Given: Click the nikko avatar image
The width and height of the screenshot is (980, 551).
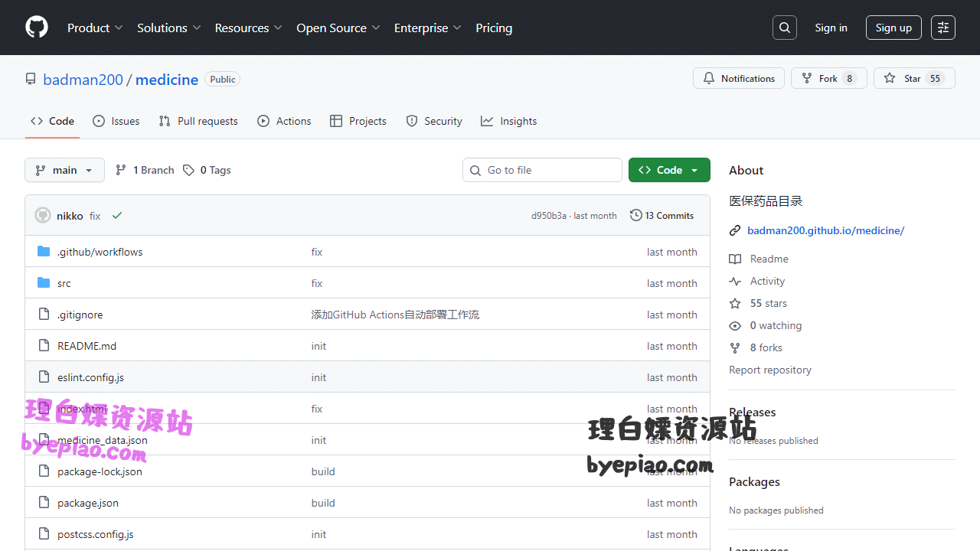Looking at the screenshot, I should pos(43,215).
